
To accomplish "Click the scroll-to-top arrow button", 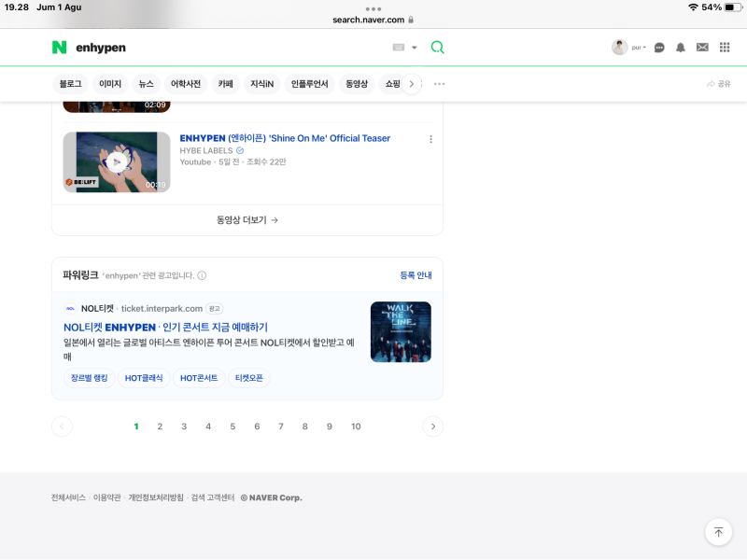I will [718, 532].
